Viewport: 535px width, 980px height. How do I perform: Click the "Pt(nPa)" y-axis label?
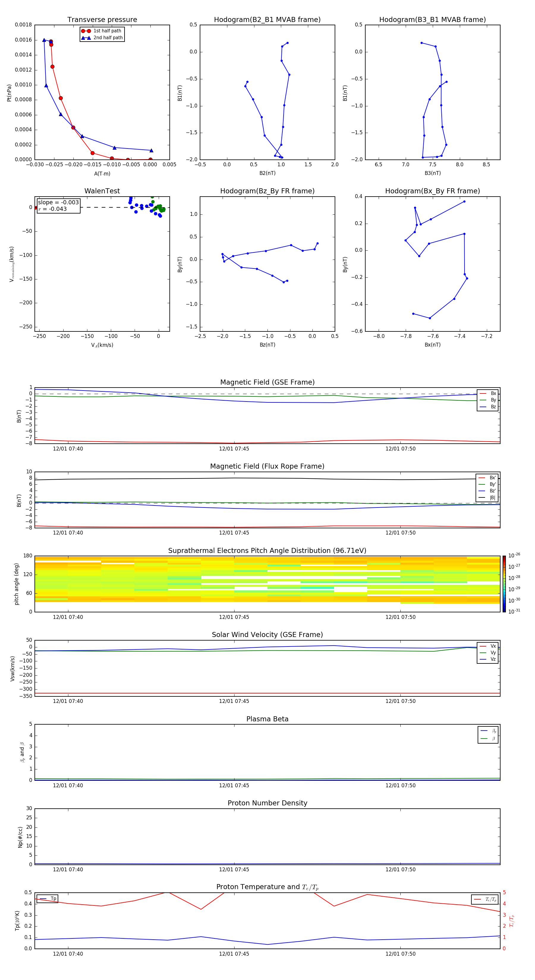click(x=9, y=92)
